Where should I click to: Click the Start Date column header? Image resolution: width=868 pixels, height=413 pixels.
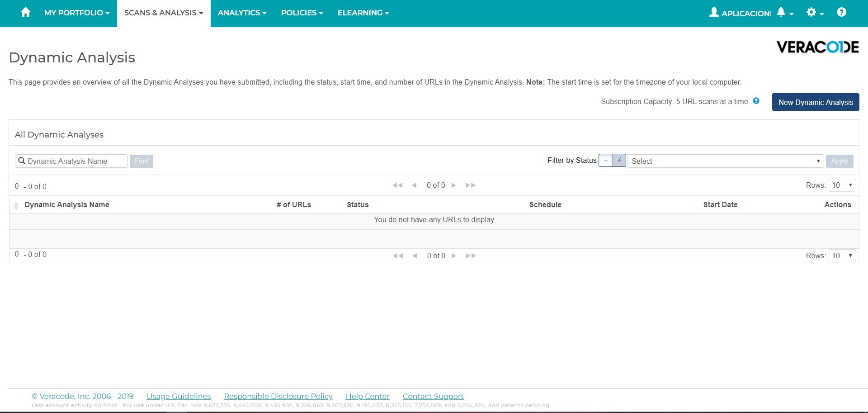tap(720, 204)
